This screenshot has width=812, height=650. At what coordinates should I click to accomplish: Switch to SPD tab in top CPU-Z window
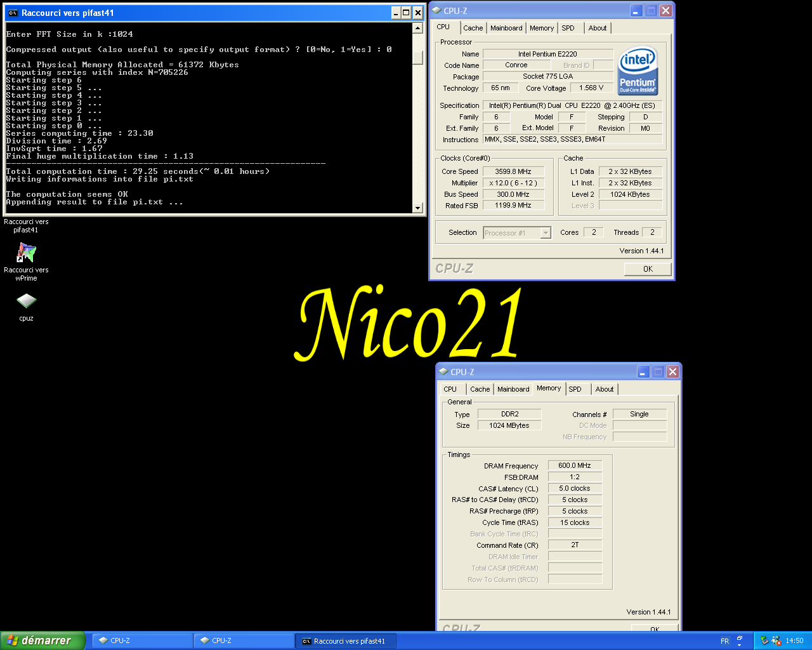point(568,28)
